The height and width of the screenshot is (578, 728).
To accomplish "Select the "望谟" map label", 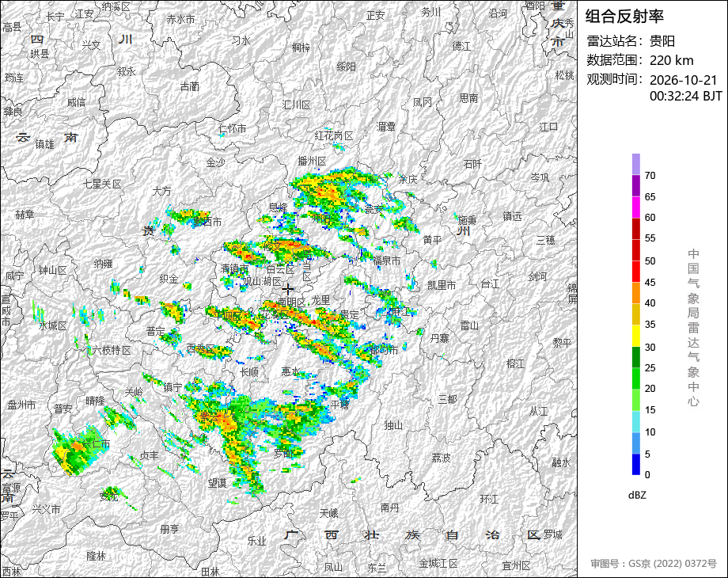I will pos(217,483).
